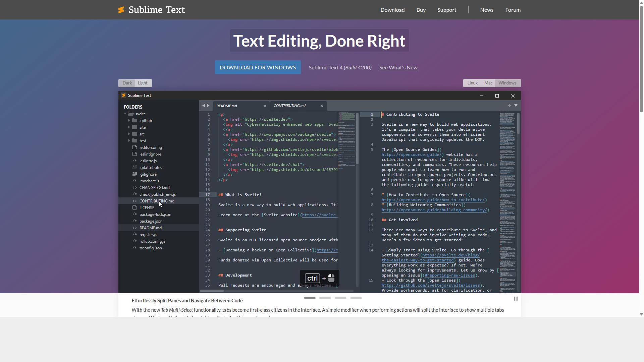Show the Windows version screenshot

(507, 83)
